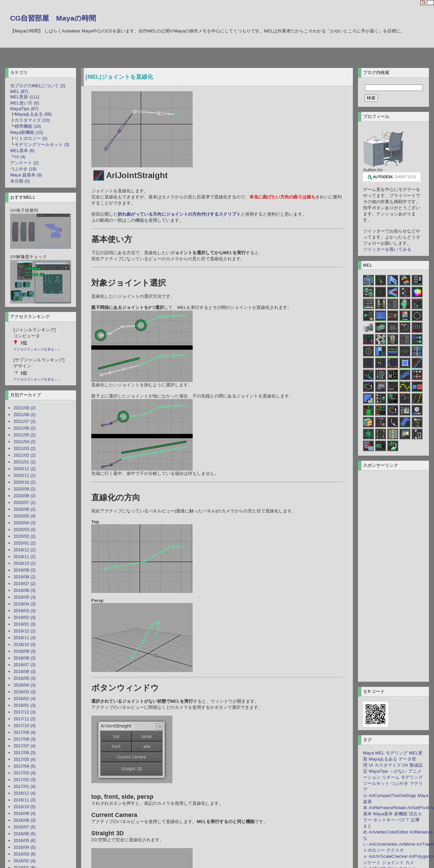Open the UV解像度チェック thumbnail image
Screen dimensions: 434x868
(41, 282)
